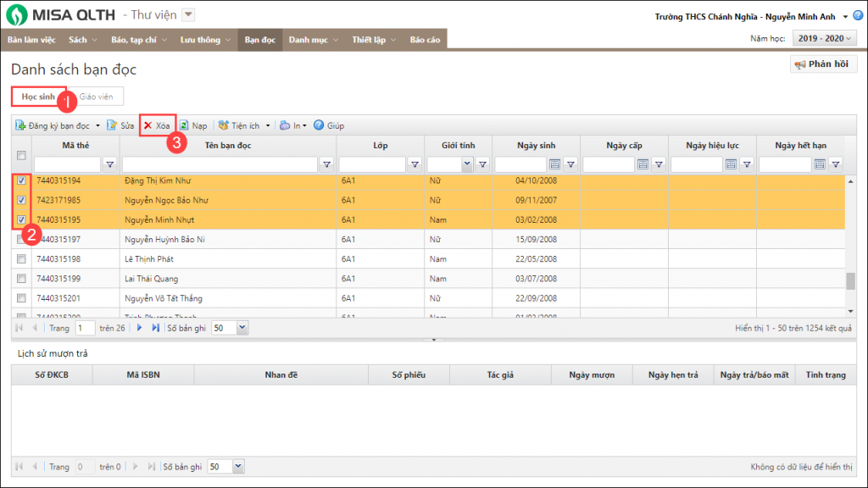This screenshot has width=868, height=488.
Task: Go to next page of reader list
Action: [139, 327]
